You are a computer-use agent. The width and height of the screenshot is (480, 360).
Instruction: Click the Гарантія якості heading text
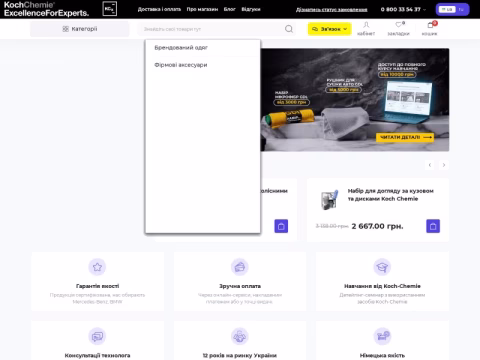(x=97, y=286)
